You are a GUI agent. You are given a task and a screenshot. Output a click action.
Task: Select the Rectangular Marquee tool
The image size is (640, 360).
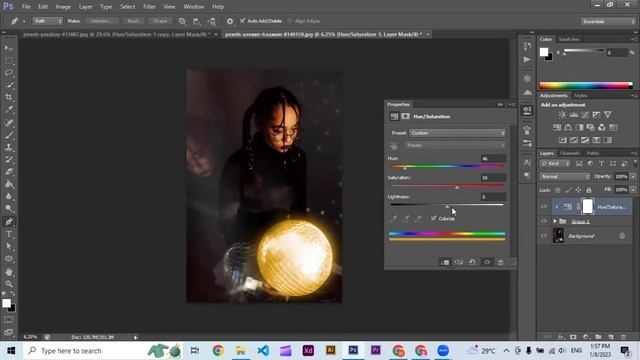(x=9, y=60)
